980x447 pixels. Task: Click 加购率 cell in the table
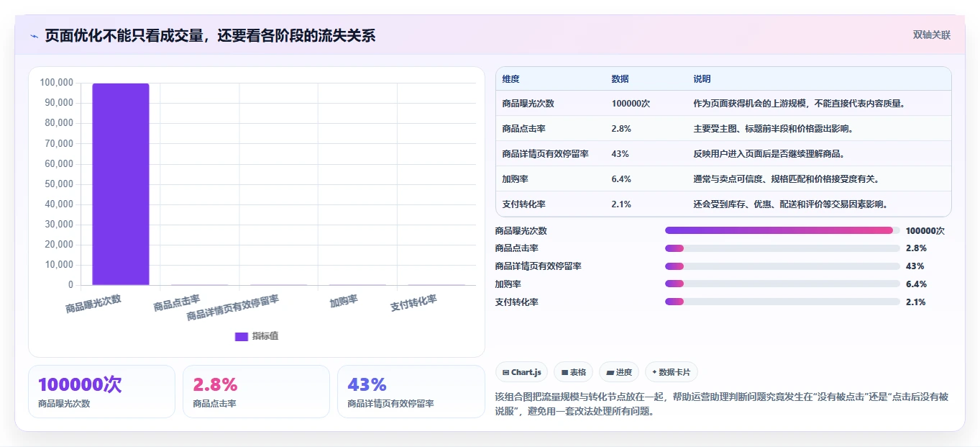coord(516,179)
